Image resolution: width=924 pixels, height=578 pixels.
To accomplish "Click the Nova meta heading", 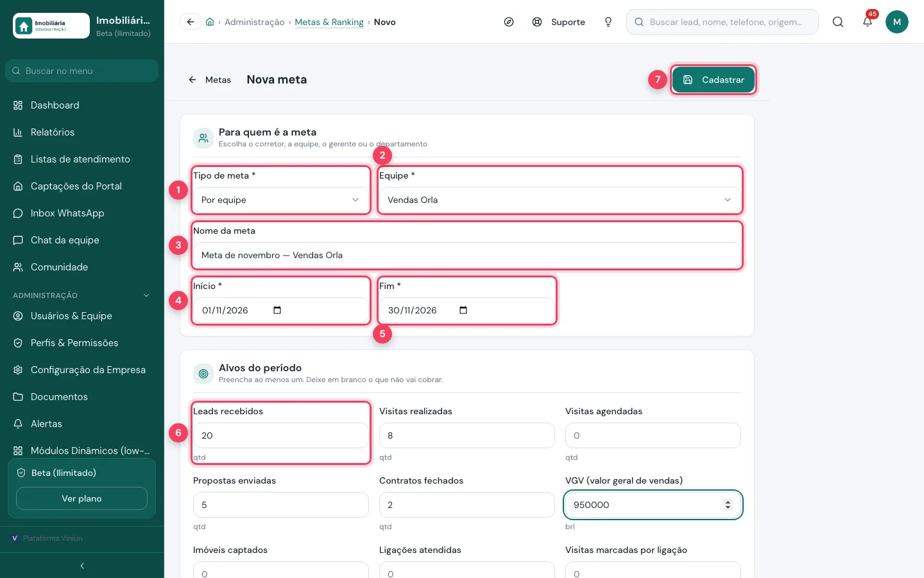I will pos(277,80).
